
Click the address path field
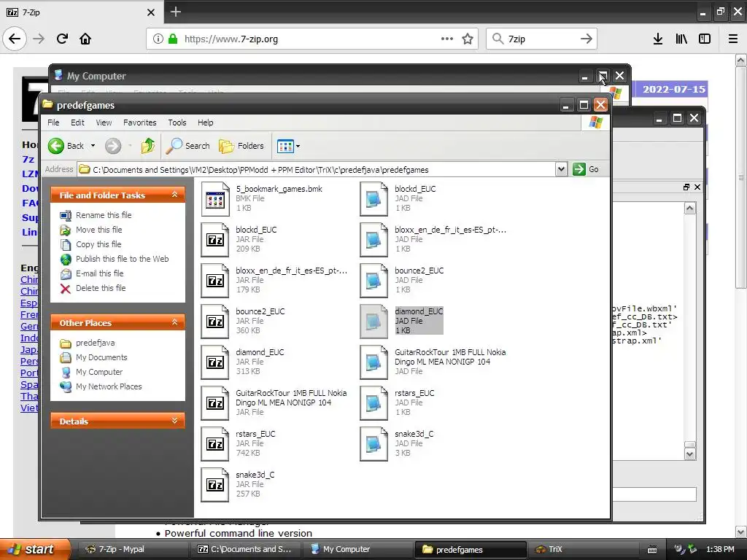pos(316,169)
